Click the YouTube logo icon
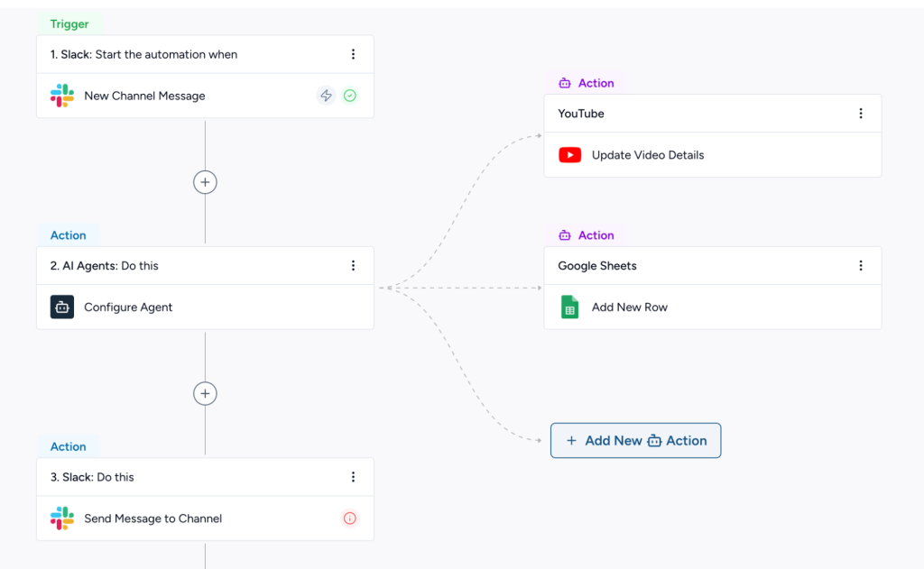Viewport: 924px width, 569px height. pos(569,155)
